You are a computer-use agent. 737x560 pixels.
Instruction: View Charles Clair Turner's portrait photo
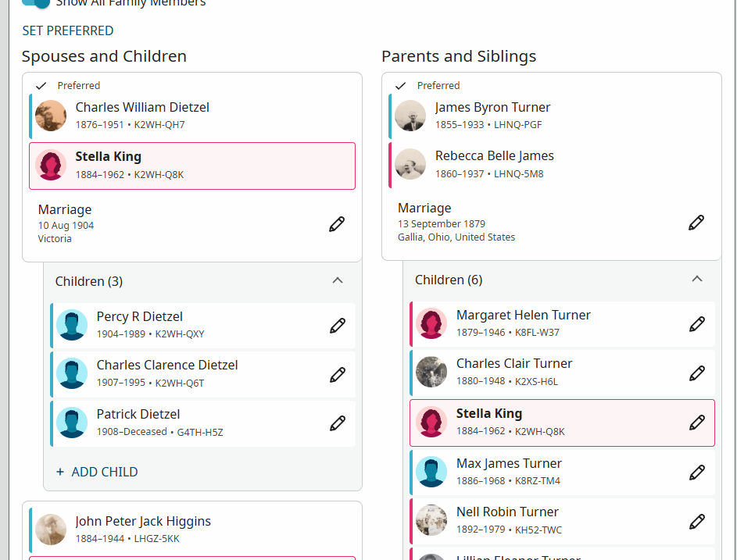coord(431,372)
